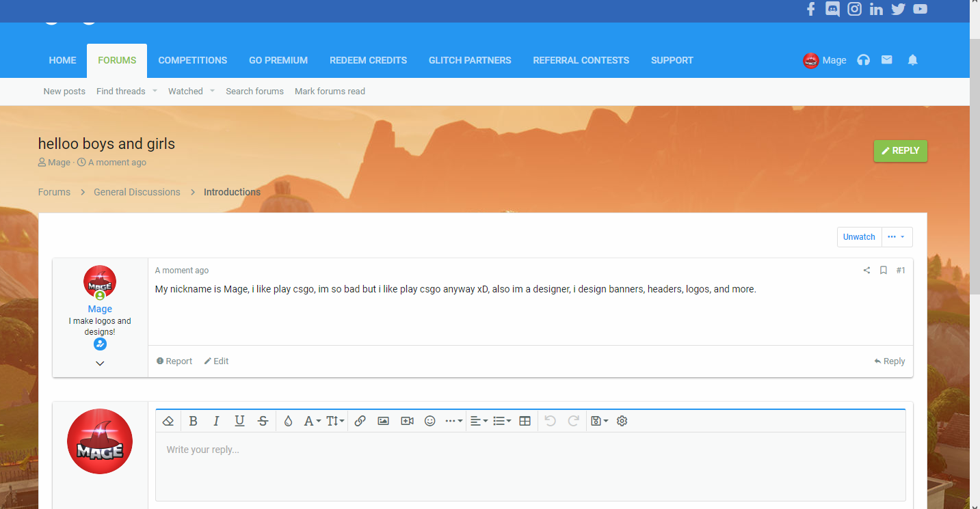Insert an image into reply
Image resolution: width=980 pixels, height=509 pixels.
click(x=383, y=421)
